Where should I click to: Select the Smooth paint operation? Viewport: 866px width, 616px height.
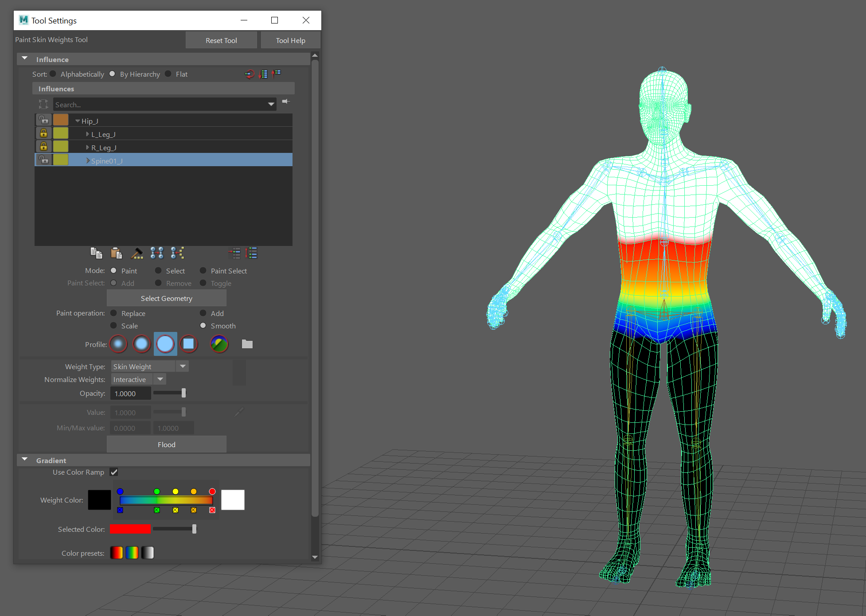coord(203,326)
